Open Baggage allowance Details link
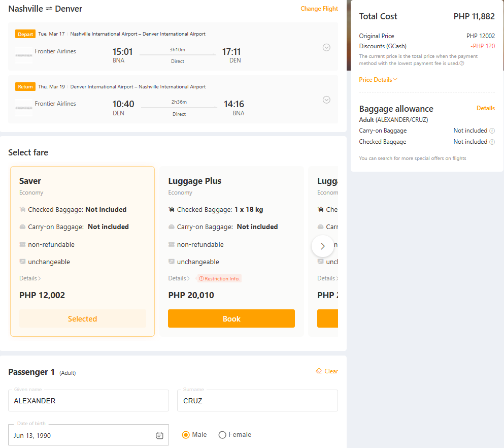Image resolution: width=504 pixels, height=448 pixels. pos(485,108)
